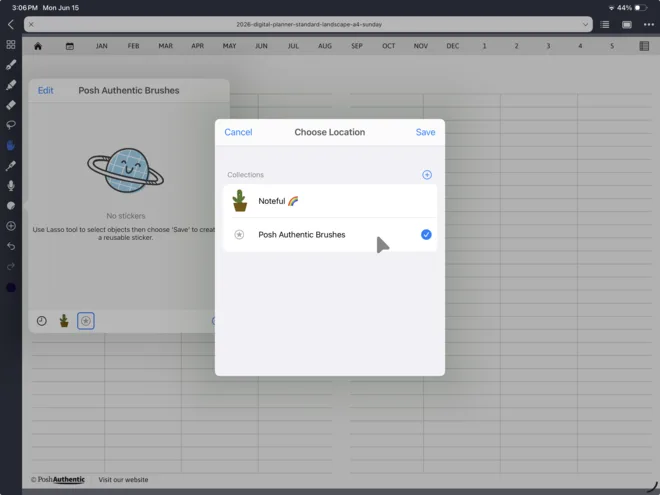Open the more options ellipsis menu
660x495 pixels.
click(649, 24)
